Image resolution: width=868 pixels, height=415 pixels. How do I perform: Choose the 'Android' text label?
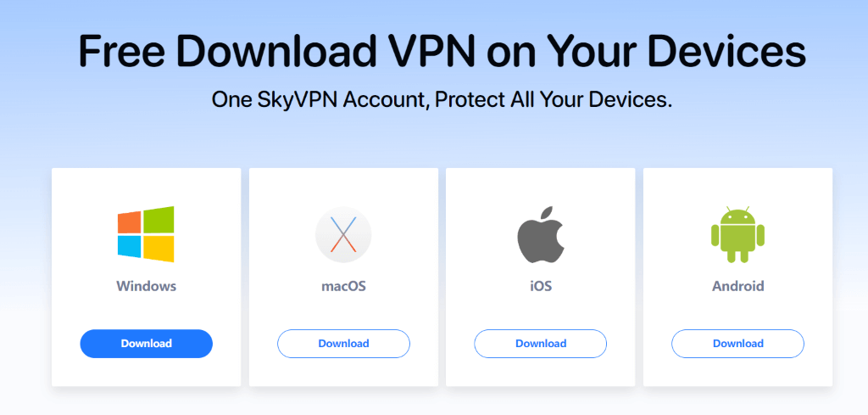pos(737,286)
